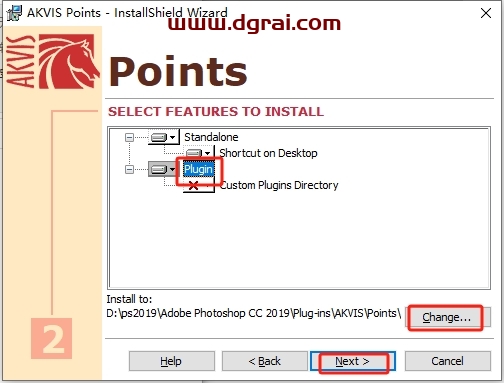Open the Custom Plugins Directory feature dropdown
Screen dimensions: 504x383
coord(198,185)
